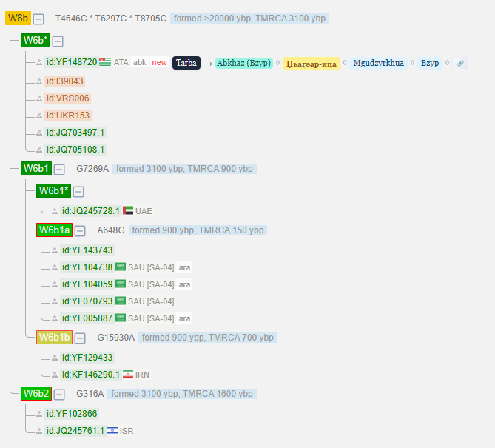
Task: Collapse the W6b2 branch
Action: [59, 395]
